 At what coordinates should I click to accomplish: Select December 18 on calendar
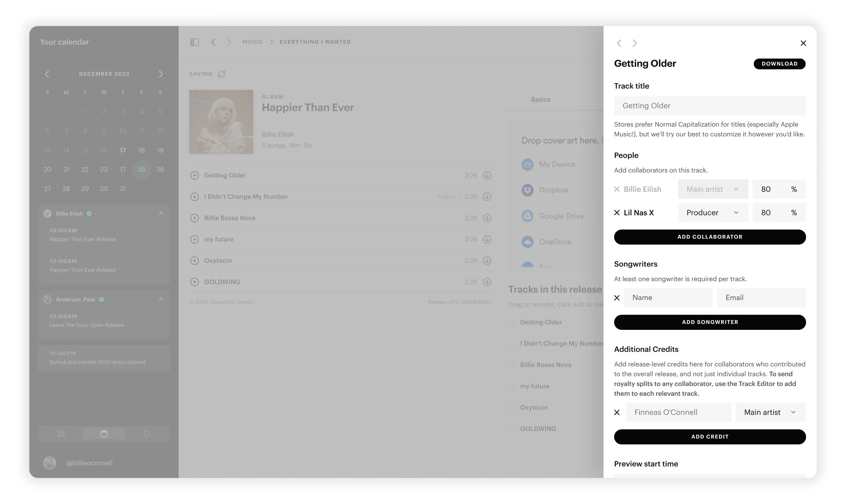click(x=141, y=150)
